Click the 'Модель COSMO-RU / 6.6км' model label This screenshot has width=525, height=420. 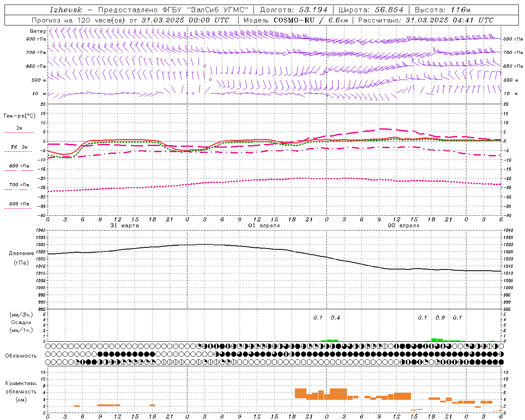click(295, 20)
